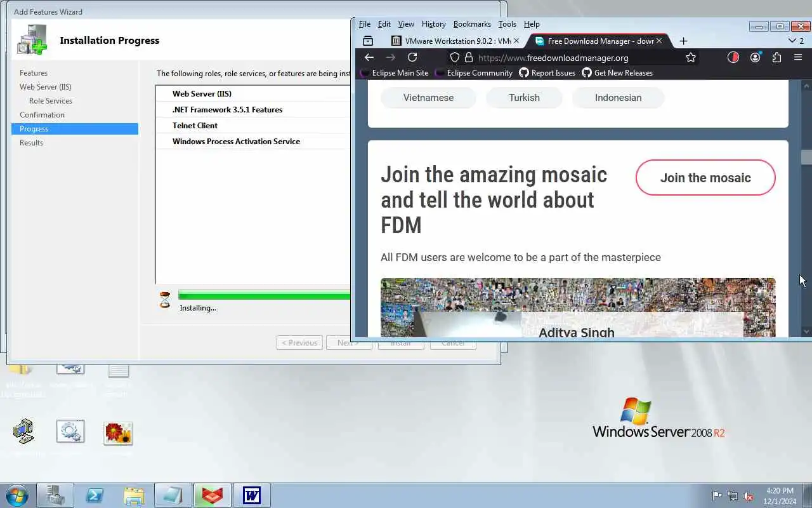The height and width of the screenshot is (508, 812).
Task: Click the FDM users mosaic image
Action: pyautogui.click(x=578, y=307)
